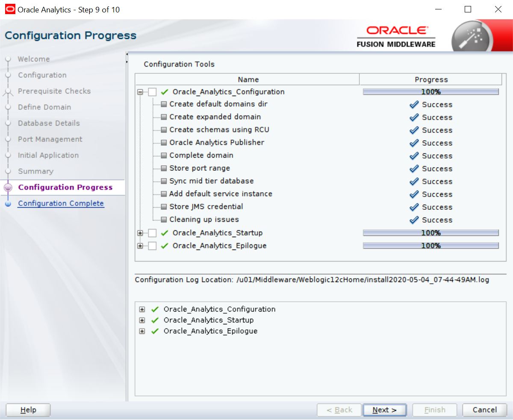
Task: Click success checkmark for Store port range
Action: click(x=414, y=169)
